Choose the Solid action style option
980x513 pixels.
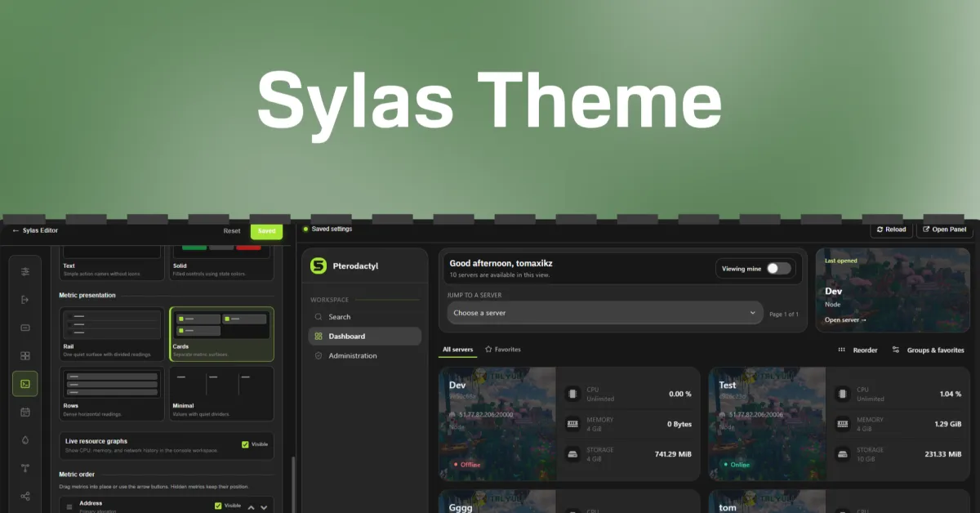221,262
